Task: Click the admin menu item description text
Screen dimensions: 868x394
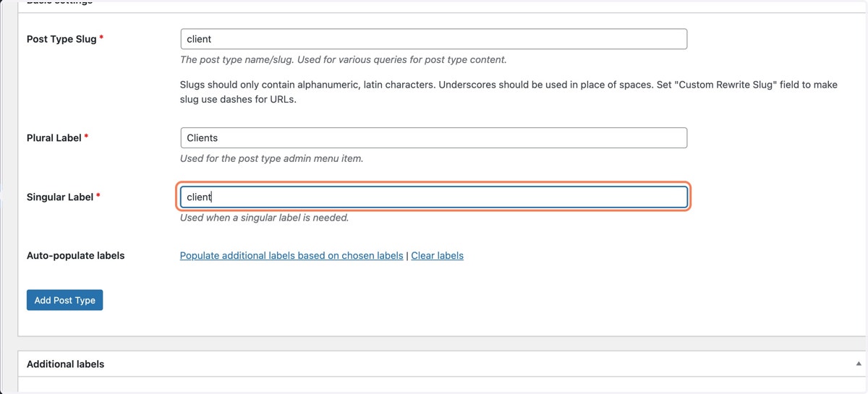Action: pyautogui.click(x=271, y=158)
